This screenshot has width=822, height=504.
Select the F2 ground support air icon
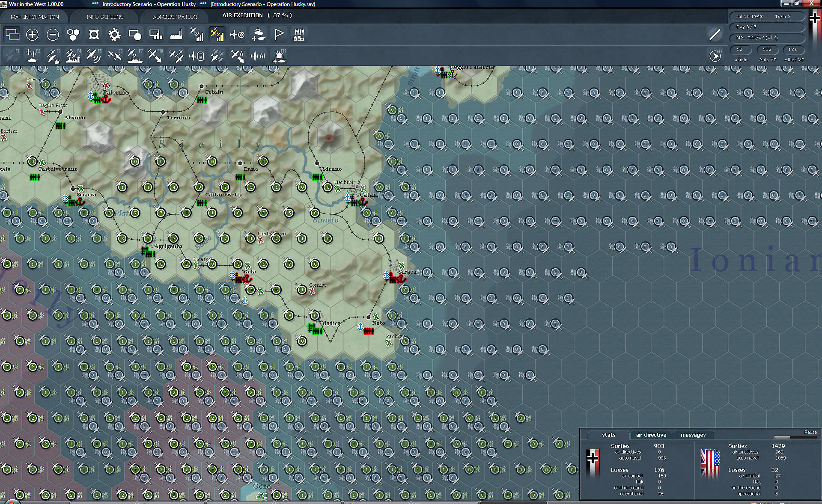point(32,56)
